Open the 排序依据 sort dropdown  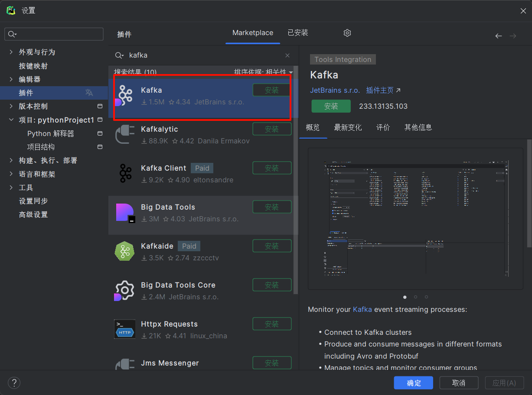click(x=264, y=72)
